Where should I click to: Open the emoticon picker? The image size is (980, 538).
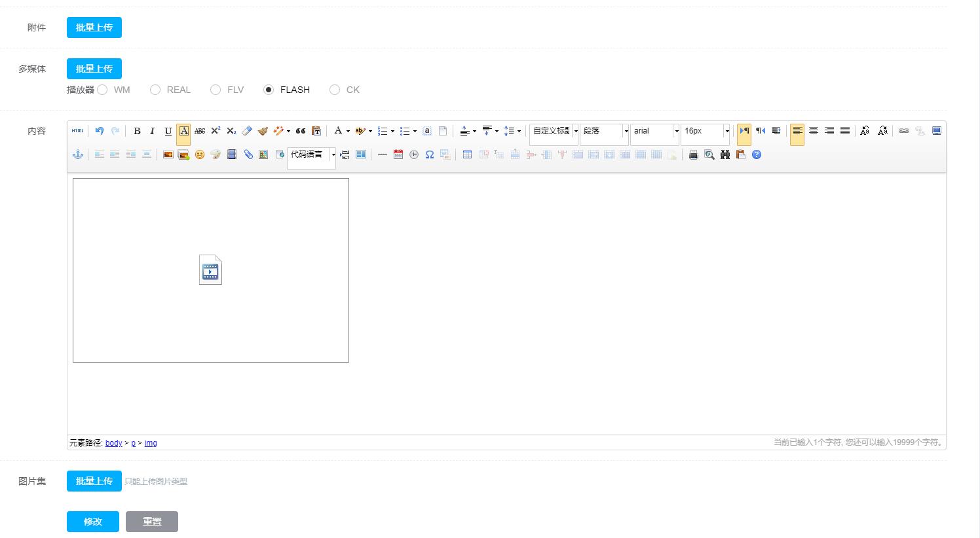pos(200,154)
